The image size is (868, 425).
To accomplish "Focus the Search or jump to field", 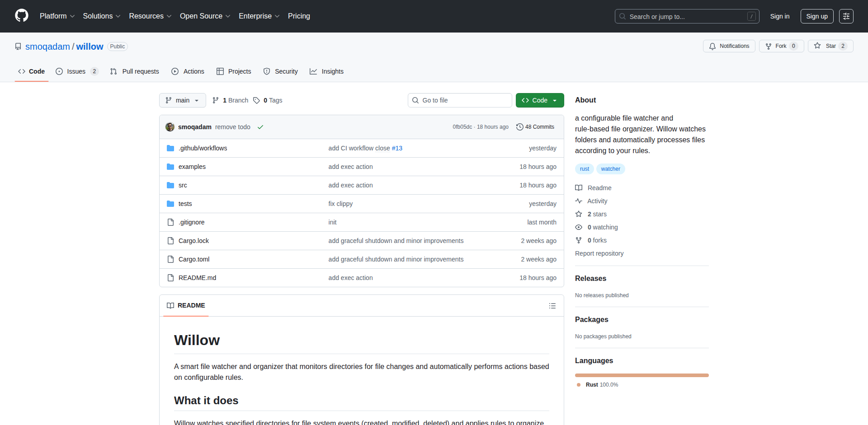I will coord(687,16).
